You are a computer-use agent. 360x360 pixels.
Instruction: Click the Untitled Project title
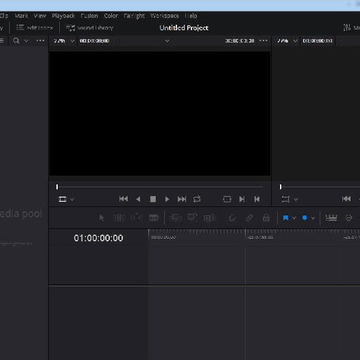coord(184,28)
